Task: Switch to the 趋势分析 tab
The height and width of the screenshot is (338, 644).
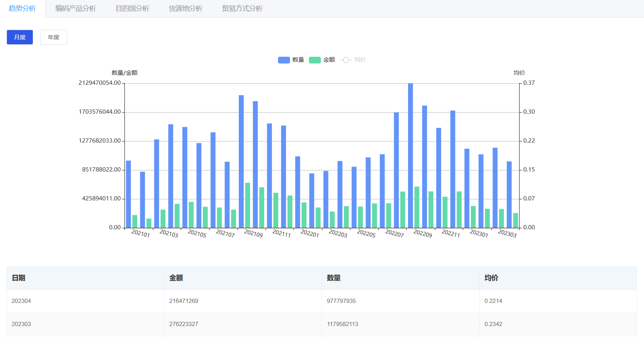Action: [x=22, y=8]
